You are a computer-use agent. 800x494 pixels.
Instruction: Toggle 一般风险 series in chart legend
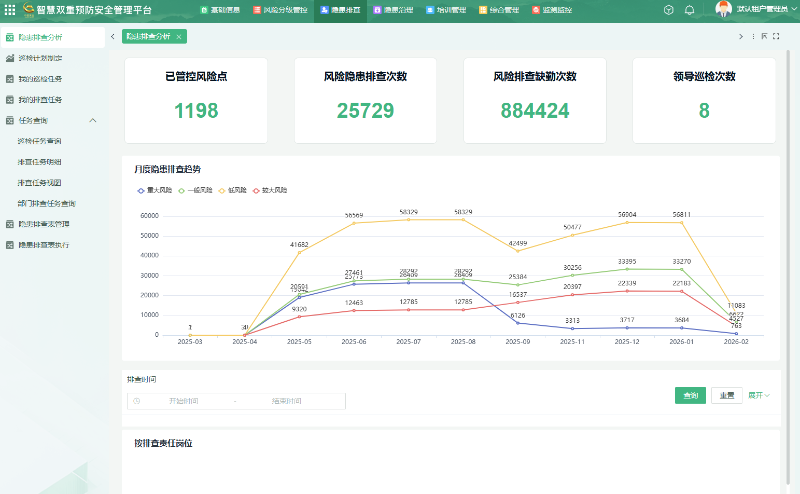point(195,190)
